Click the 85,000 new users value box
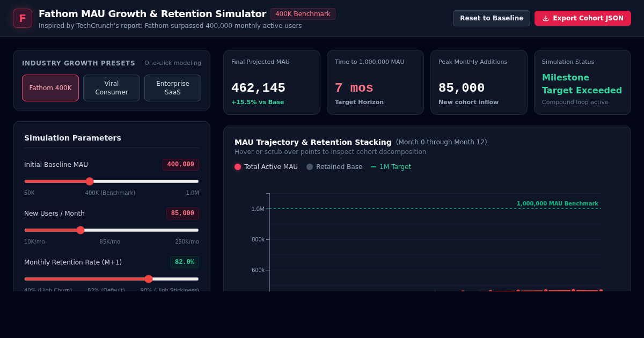This screenshot has width=644, height=338. click(x=182, y=214)
